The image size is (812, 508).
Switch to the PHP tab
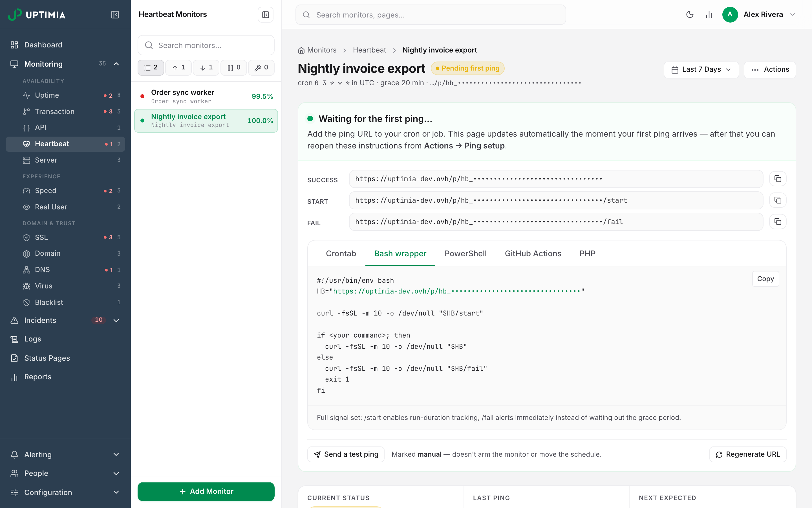tap(587, 253)
